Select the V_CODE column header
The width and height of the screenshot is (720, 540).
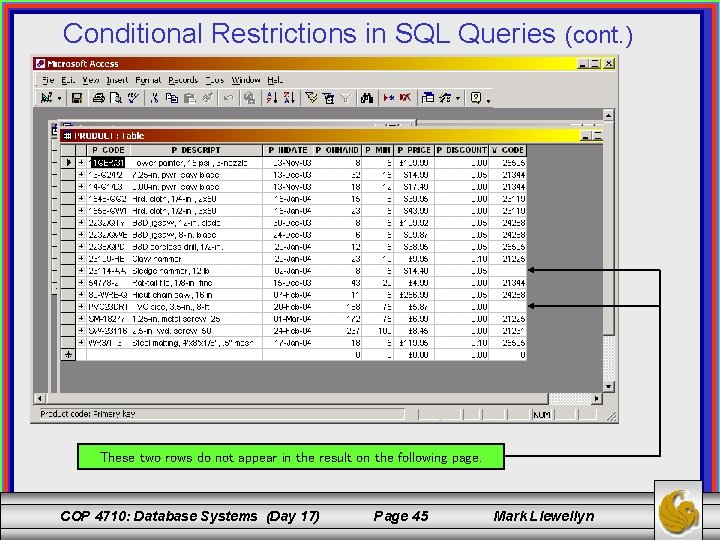[x=507, y=150]
